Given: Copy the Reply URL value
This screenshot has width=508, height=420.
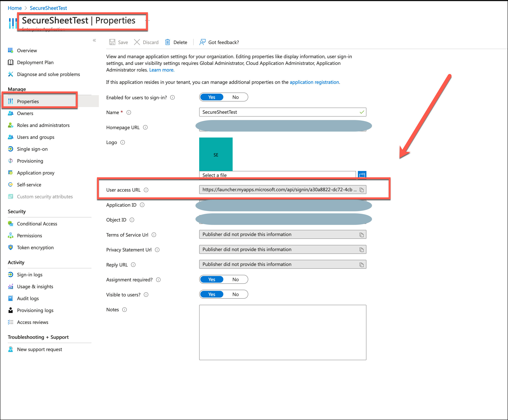Looking at the screenshot, I should 361,265.
